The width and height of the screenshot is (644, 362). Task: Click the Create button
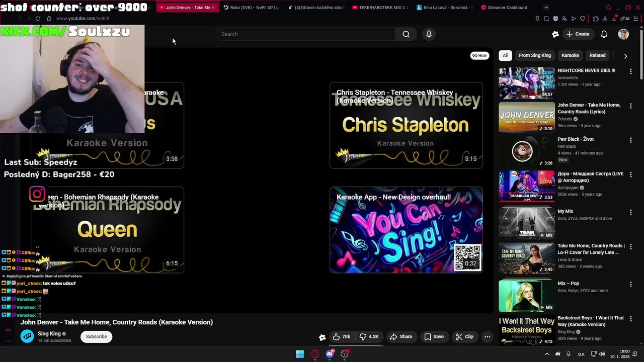point(577,34)
